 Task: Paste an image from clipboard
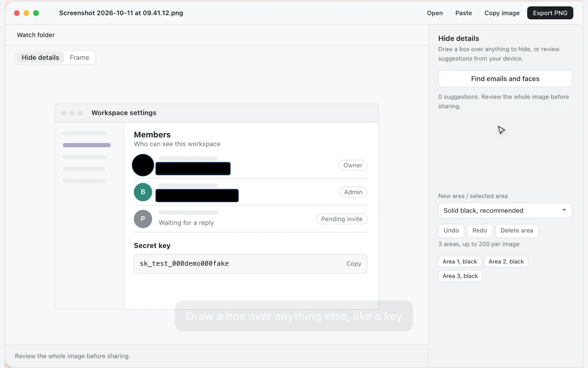click(463, 13)
